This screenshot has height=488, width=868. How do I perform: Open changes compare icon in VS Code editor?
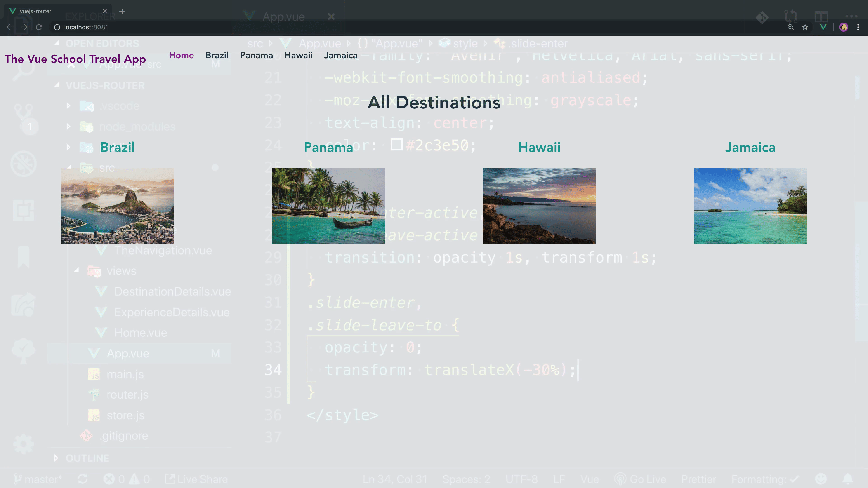(791, 16)
